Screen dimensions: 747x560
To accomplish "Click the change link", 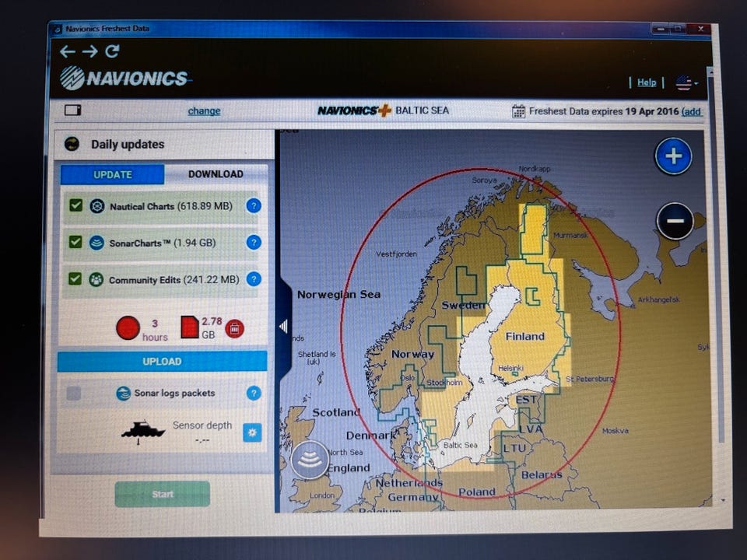I will [x=204, y=111].
